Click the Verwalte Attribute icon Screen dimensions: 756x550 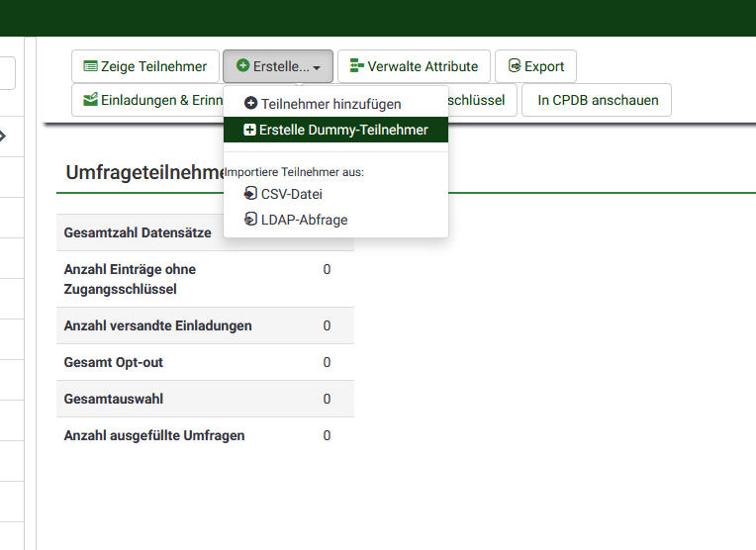[356, 66]
